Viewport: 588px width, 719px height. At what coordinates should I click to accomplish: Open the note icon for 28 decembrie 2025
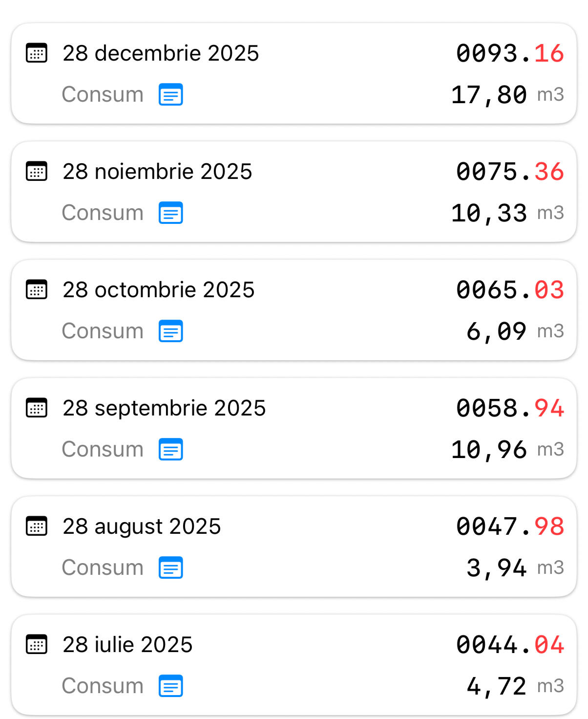click(171, 95)
